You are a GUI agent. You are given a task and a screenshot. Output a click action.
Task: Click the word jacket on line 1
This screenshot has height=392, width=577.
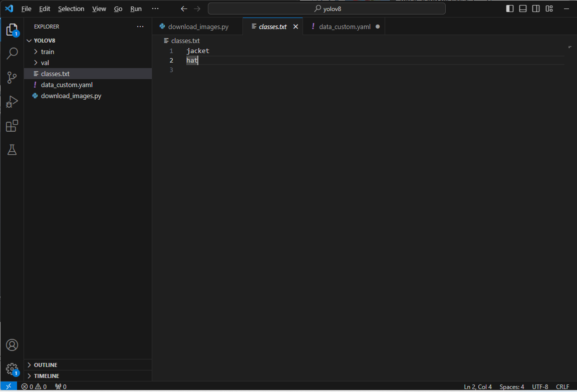point(198,51)
